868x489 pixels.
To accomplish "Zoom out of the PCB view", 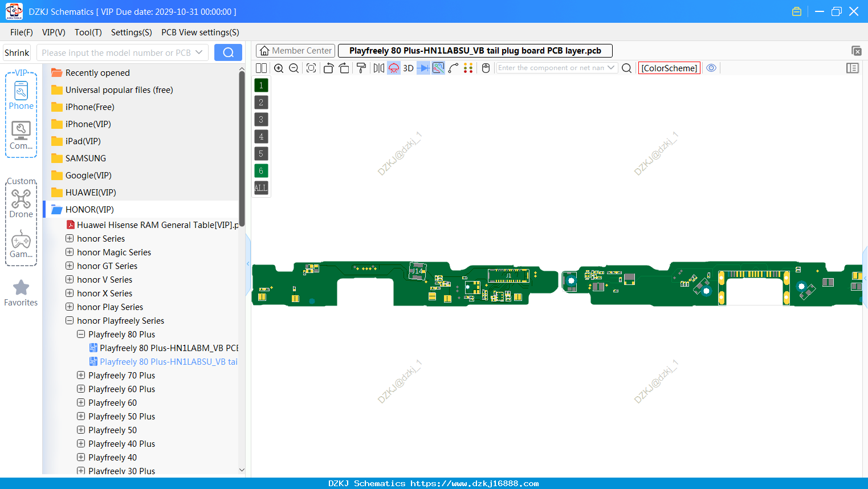I will click(294, 68).
